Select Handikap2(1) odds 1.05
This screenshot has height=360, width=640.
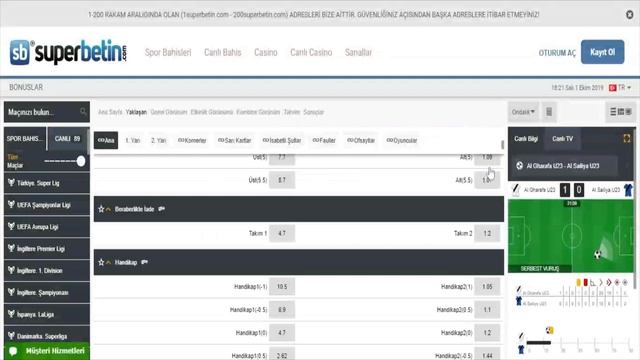(487, 287)
